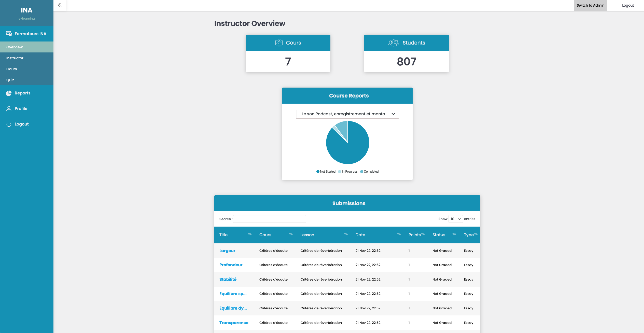Open the Instructor sidebar menu item
The height and width of the screenshot is (333, 644).
coord(15,58)
